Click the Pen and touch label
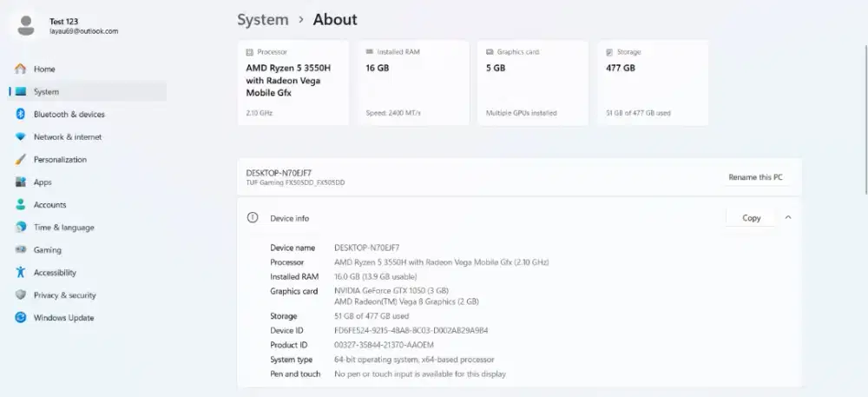The image size is (868, 397). [x=295, y=374]
